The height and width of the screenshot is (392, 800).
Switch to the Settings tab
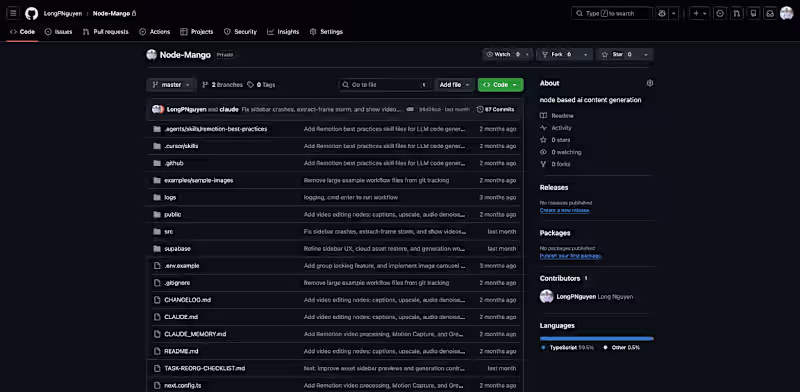pos(326,32)
